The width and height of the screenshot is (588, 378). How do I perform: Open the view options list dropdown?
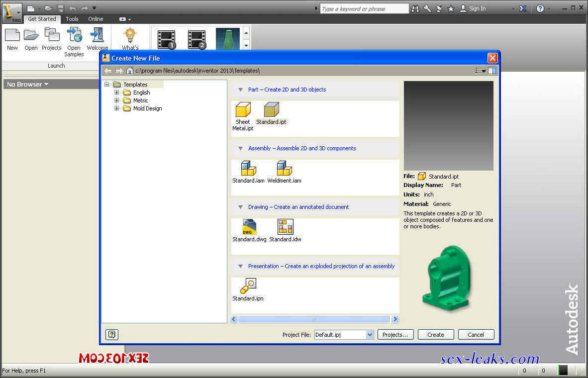pos(481,71)
